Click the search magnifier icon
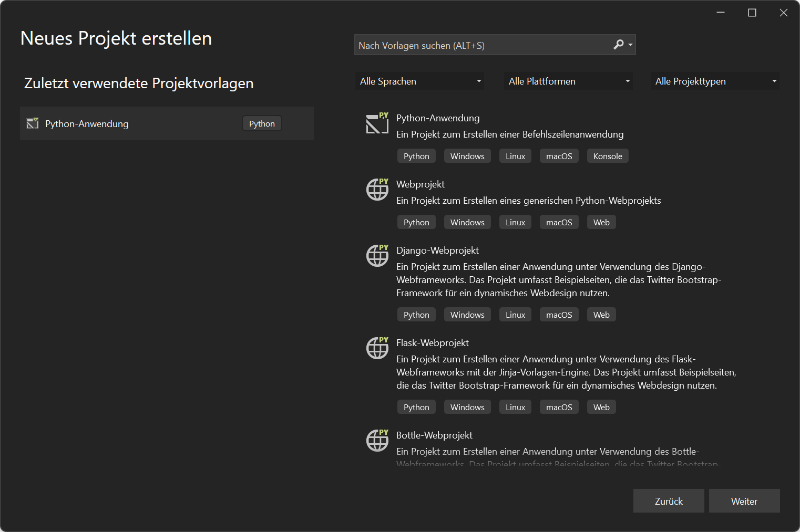Image resolution: width=800 pixels, height=532 pixels. coord(619,45)
